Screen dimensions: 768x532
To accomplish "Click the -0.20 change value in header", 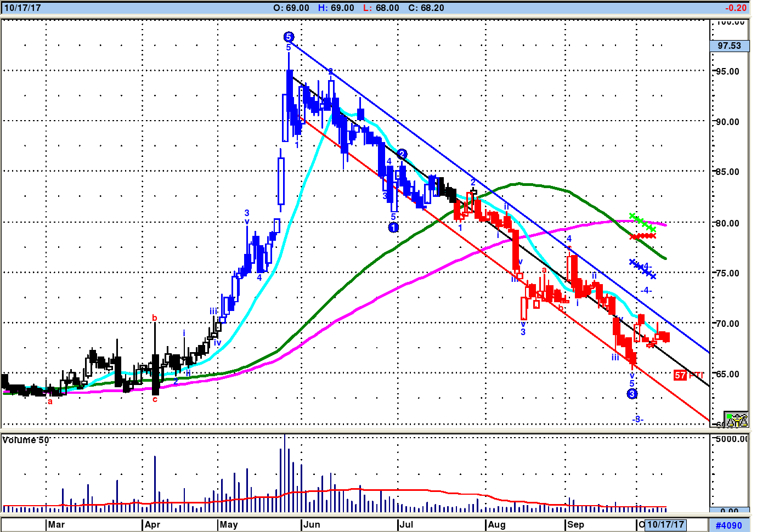I will click(x=736, y=8).
